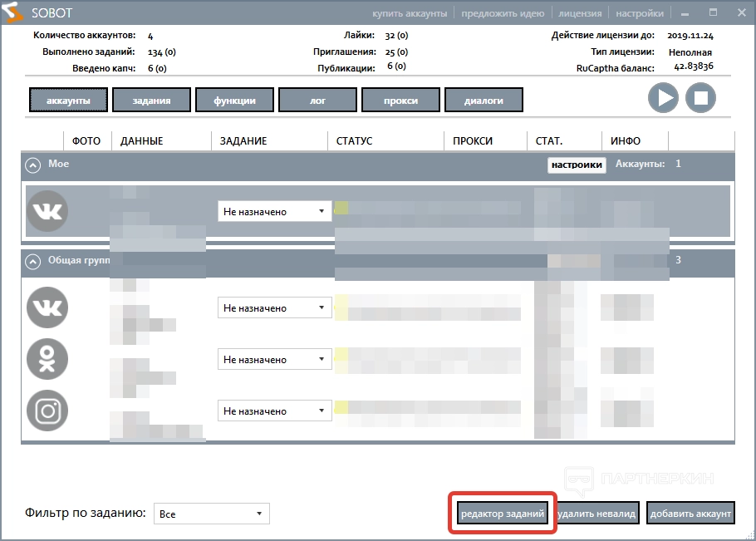
Task: Open the диалоги tab
Action: pos(484,101)
